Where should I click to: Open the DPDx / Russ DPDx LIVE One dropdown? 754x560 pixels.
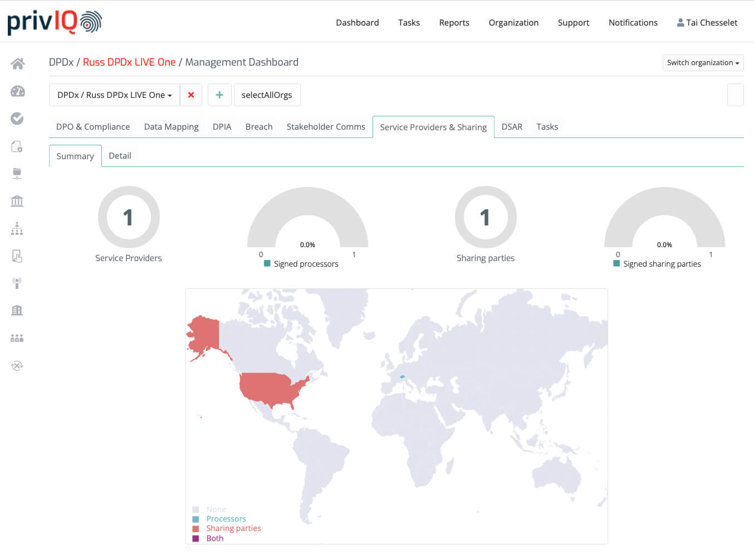(114, 95)
